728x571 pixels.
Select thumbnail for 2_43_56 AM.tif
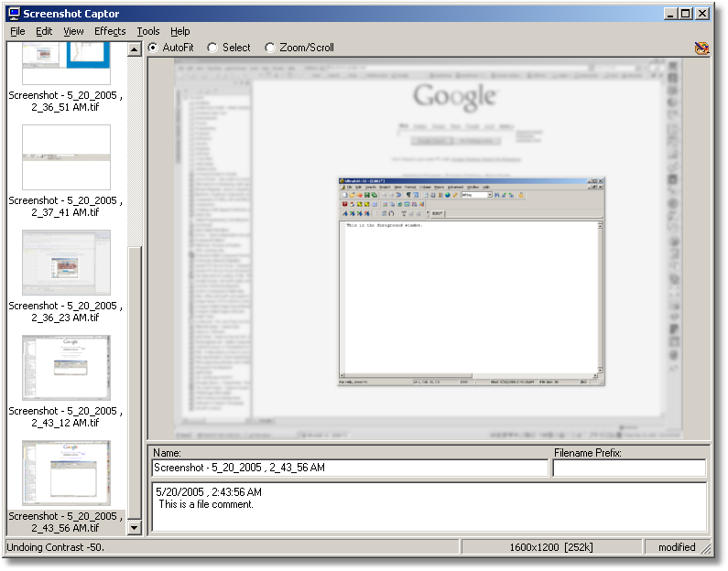coord(67,473)
